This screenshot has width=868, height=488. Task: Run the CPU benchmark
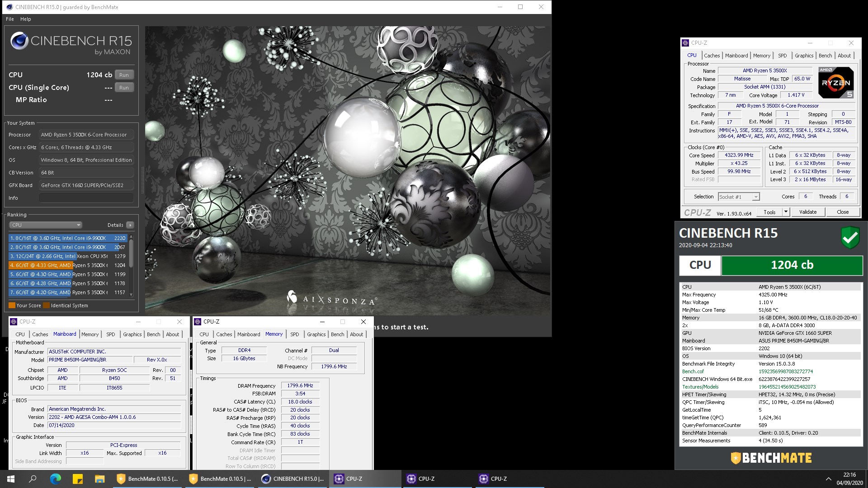124,75
